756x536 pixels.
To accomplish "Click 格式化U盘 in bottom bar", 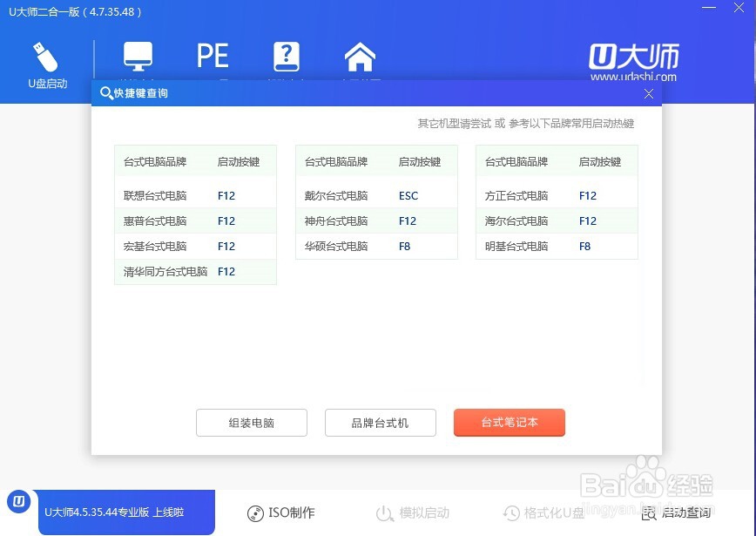I will click(543, 512).
